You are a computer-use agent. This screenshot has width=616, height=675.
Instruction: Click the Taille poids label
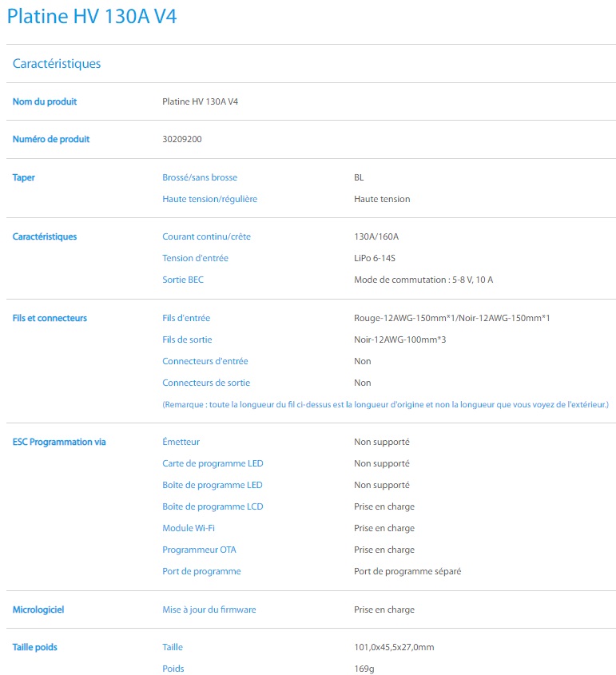point(34,647)
